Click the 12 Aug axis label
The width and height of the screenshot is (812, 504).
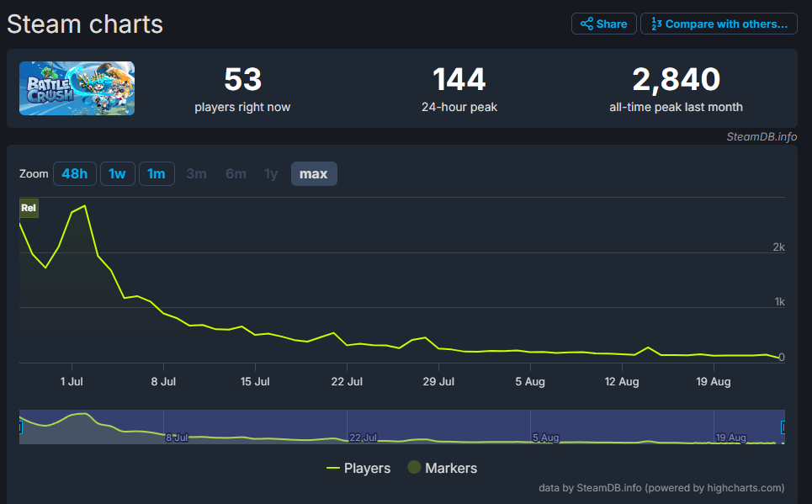coord(622,382)
